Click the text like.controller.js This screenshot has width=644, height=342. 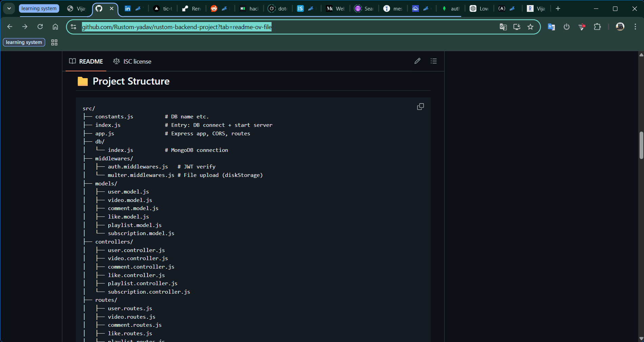136,275
